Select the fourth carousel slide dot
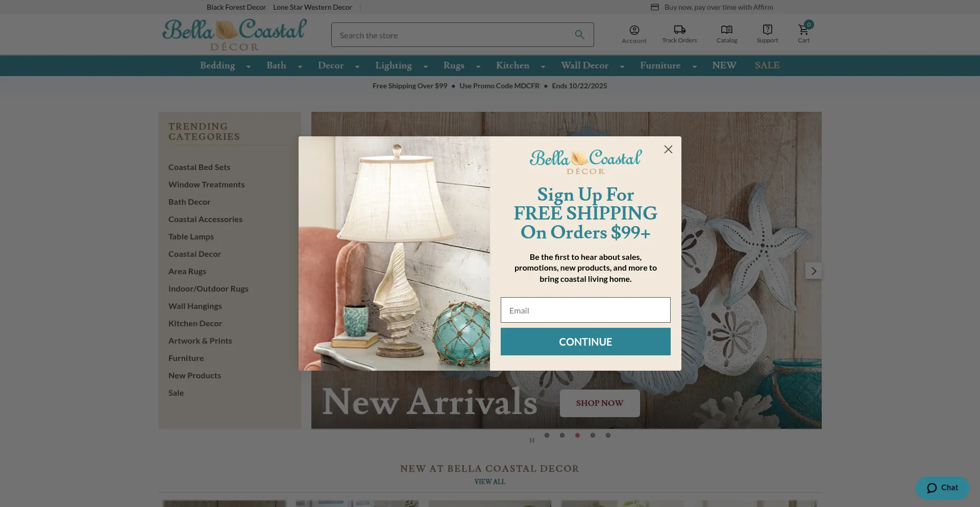The height and width of the screenshot is (507, 980). pos(593,436)
